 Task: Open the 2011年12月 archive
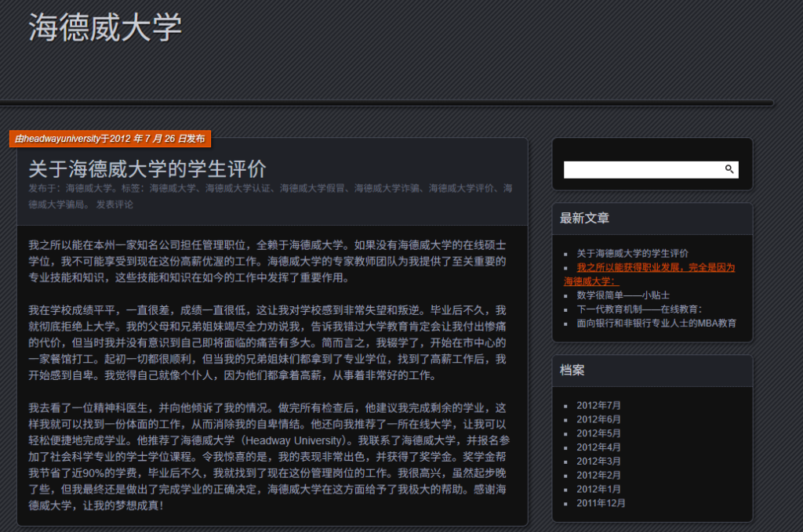tap(601, 503)
